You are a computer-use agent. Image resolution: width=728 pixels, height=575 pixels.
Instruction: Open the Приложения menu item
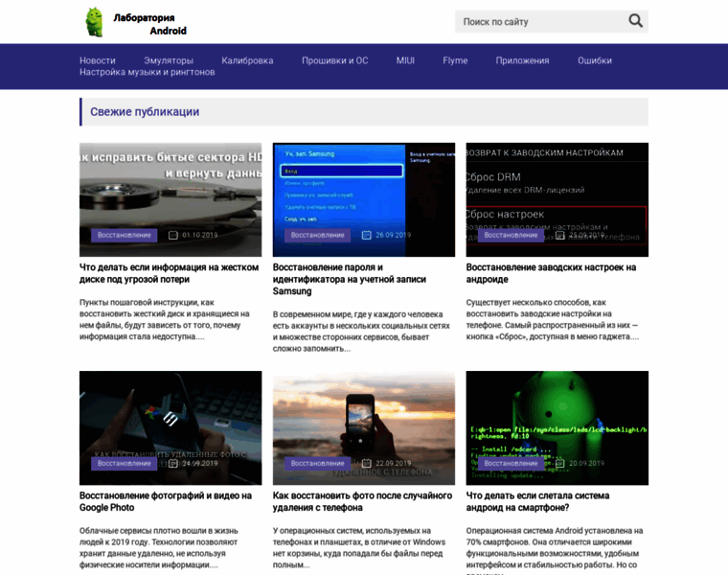point(522,60)
